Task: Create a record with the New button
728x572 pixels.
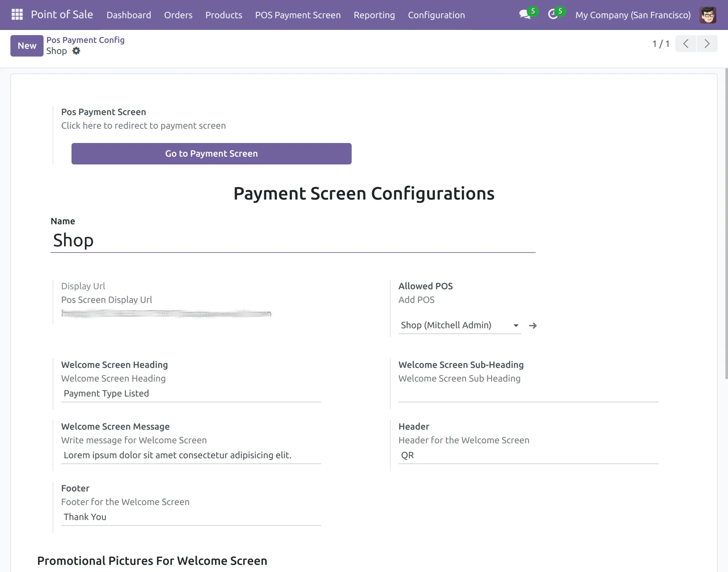Action: point(27,45)
